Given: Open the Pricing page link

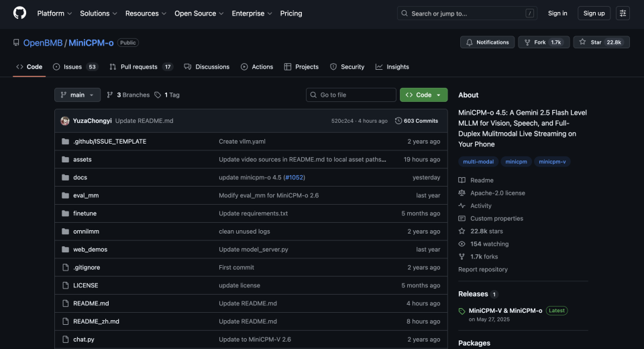Looking at the screenshot, I should [291, 13].
